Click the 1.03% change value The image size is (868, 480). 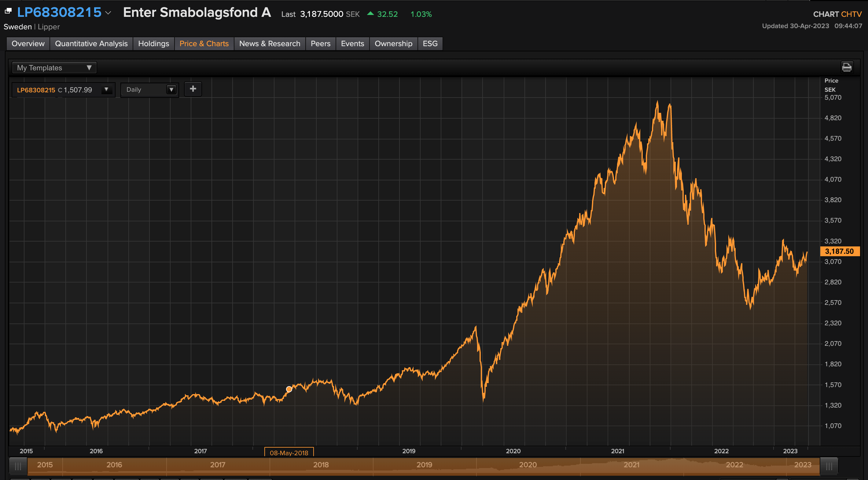pyautogui.click(x=421, y=14)
